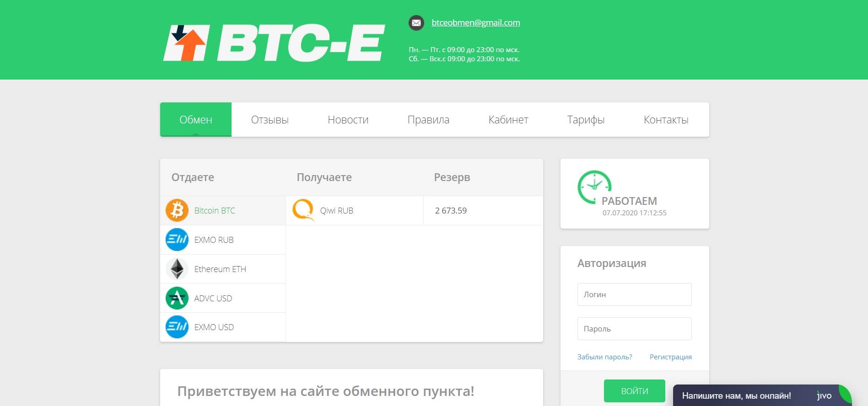Click the ВОЙТИ login button
Image resolution: width=868 pixels, height=406 pixels.
coord(635,391)
